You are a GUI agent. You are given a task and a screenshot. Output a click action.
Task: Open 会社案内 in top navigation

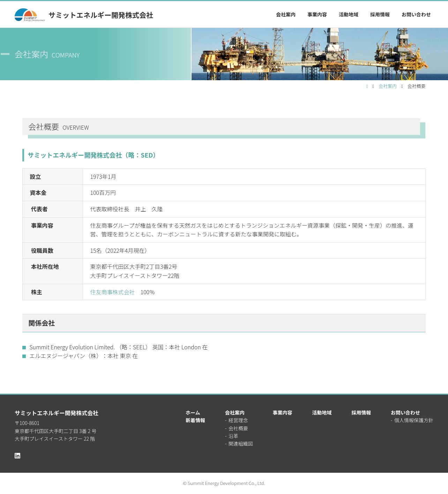pos(286,15)
